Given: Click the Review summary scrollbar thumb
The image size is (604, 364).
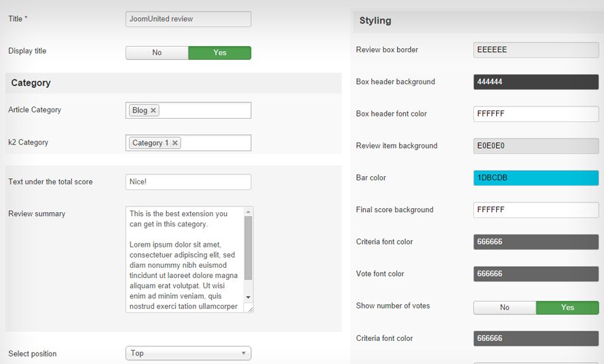Looking at the screenshot, I should coord(248,248).
